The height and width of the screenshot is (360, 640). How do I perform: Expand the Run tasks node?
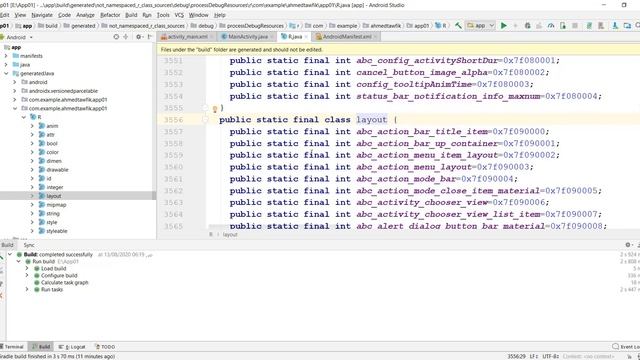coord(27,289)
